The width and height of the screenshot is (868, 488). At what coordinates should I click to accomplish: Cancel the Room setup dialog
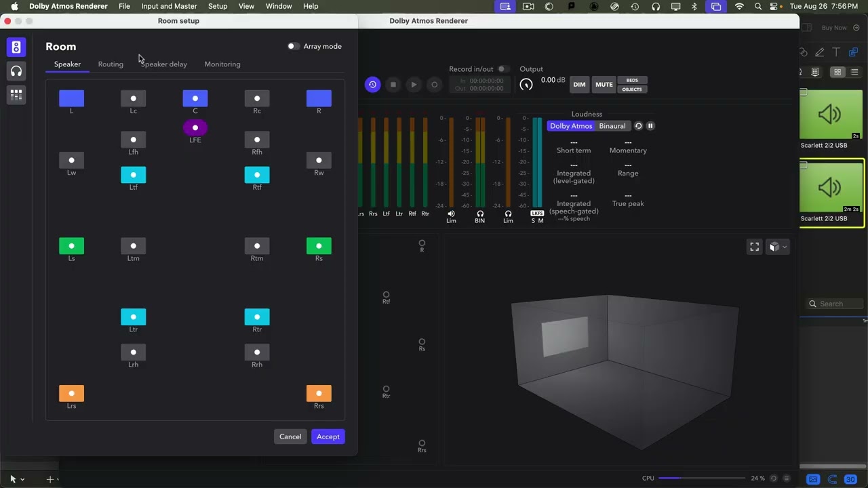pyautogui.click(x=290, y=436)
